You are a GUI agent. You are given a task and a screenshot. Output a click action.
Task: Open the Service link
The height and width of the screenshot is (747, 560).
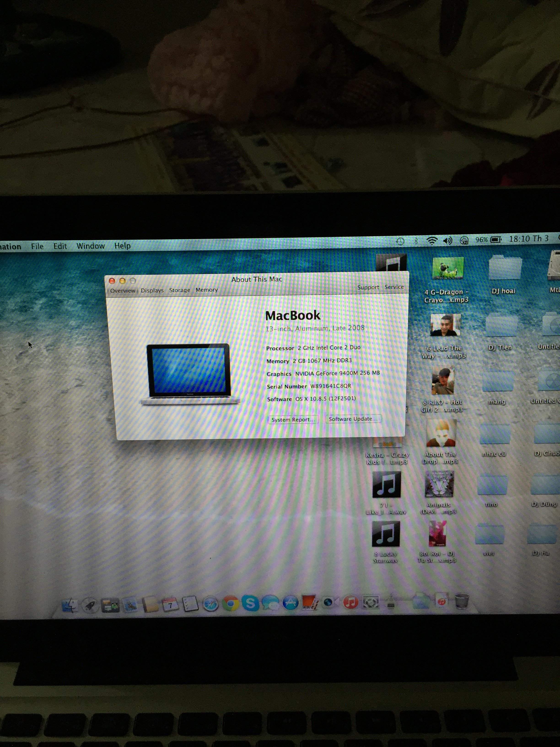point(394,287)
